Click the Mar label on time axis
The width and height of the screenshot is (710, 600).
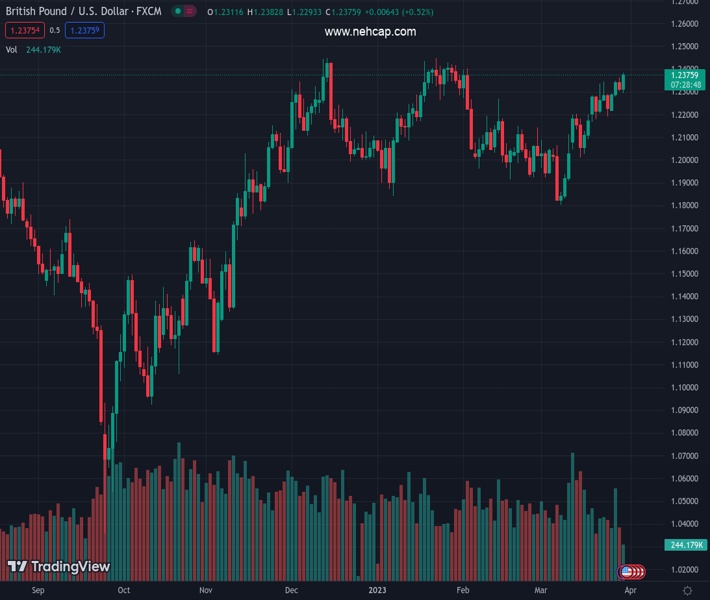tap(540, 591)
